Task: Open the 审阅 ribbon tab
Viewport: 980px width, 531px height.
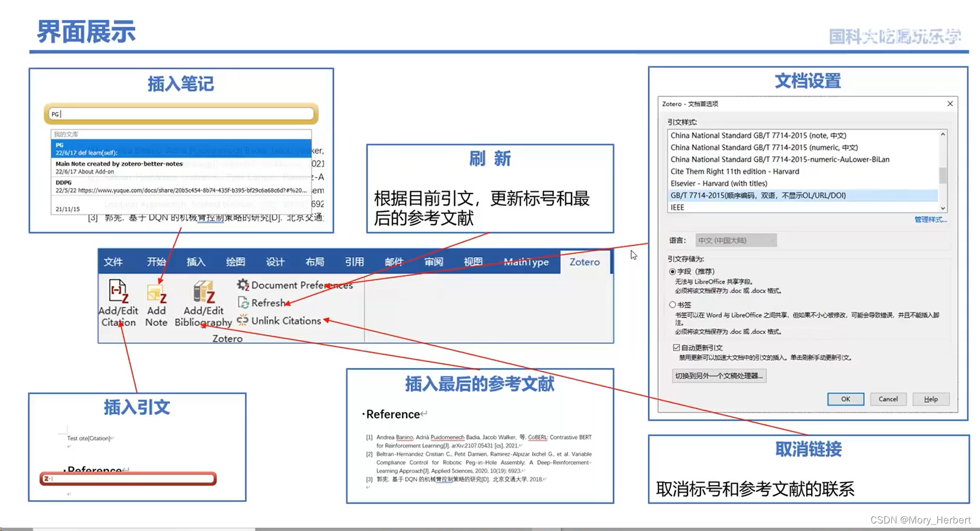Action: tap(433, 262)
